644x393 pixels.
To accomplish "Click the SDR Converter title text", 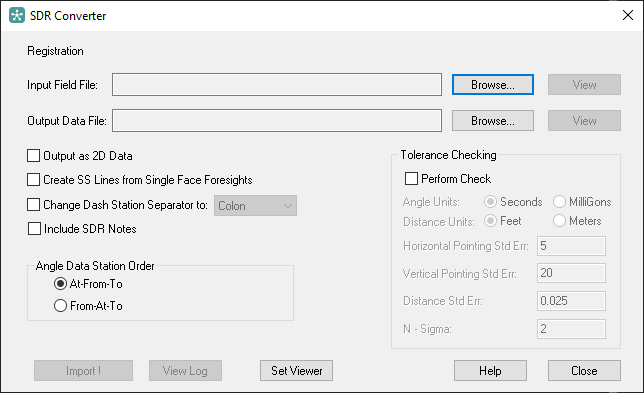I will click(68, 16).
